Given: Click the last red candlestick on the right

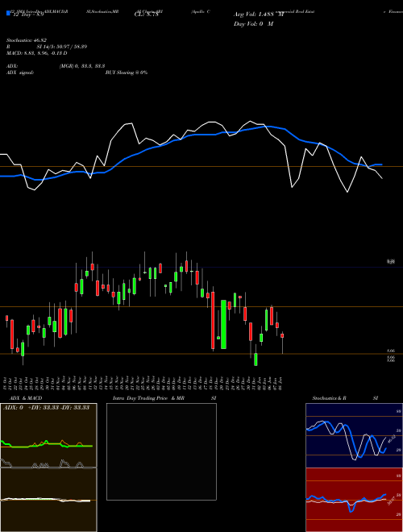Looking at the screenshot, I should [x=282, y=335].
